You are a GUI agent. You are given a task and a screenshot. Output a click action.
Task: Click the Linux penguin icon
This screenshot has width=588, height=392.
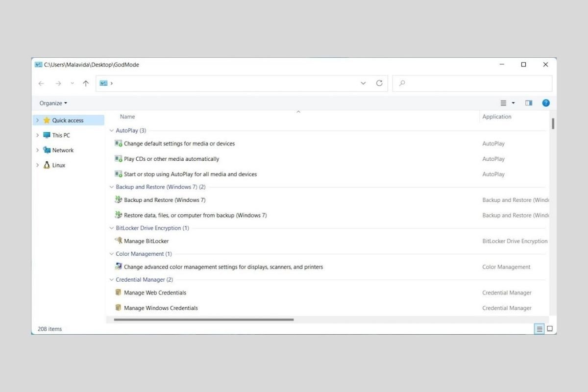point(47,165)
